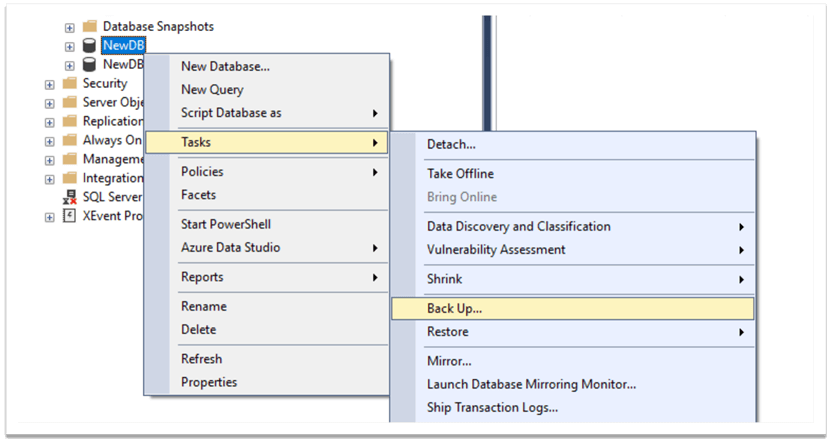Image resolution: width=830 pixels, height=442 pixels.
Task: Open the Restore submenu
Action: point(447,331)
